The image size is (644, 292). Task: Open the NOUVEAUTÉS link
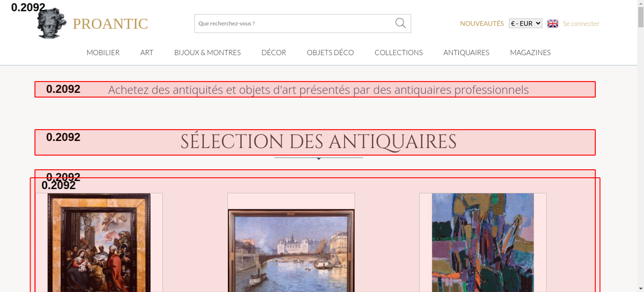(x=482, y=23)
